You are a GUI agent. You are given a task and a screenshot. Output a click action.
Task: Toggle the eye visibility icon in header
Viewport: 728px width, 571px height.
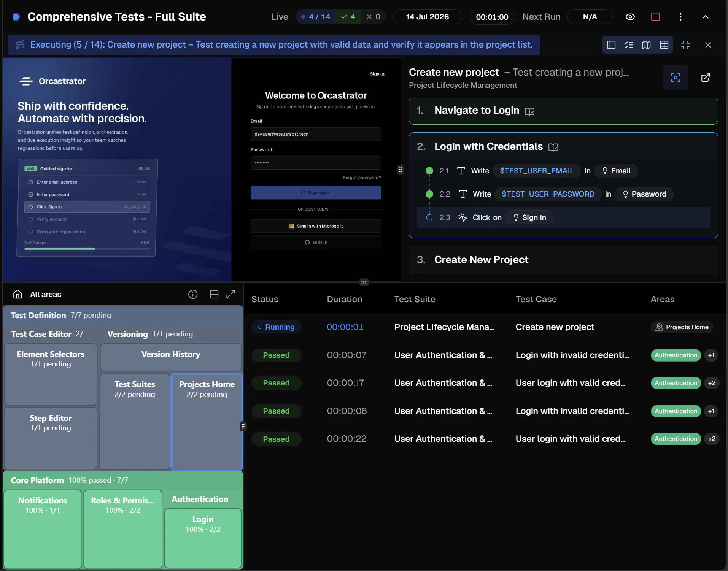click(630, 17)
